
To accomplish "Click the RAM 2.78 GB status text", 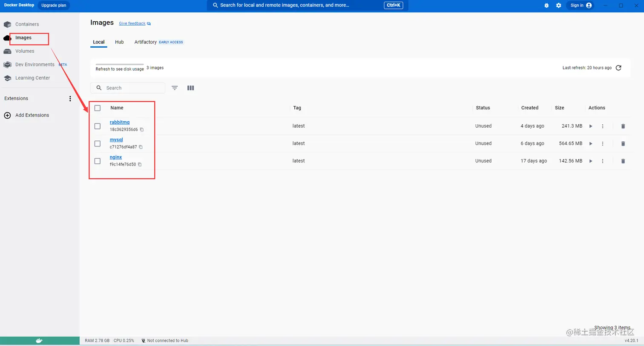I will tap(97, 340).
